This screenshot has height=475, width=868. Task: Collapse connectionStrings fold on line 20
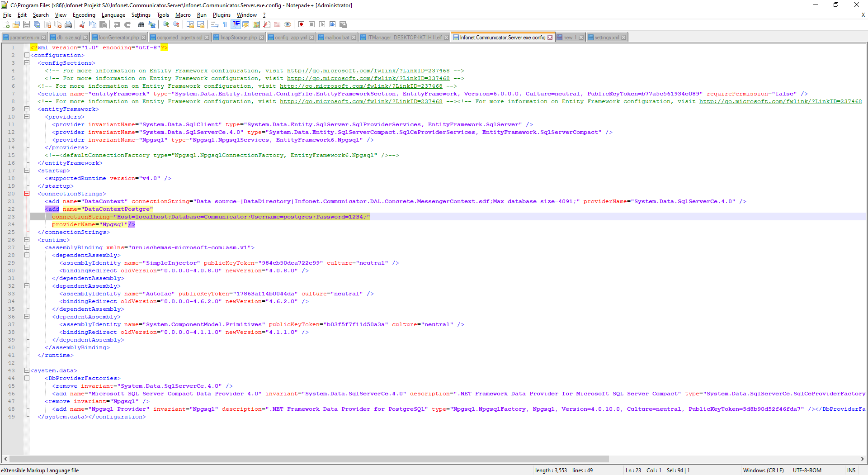click(x=27, y=194)
